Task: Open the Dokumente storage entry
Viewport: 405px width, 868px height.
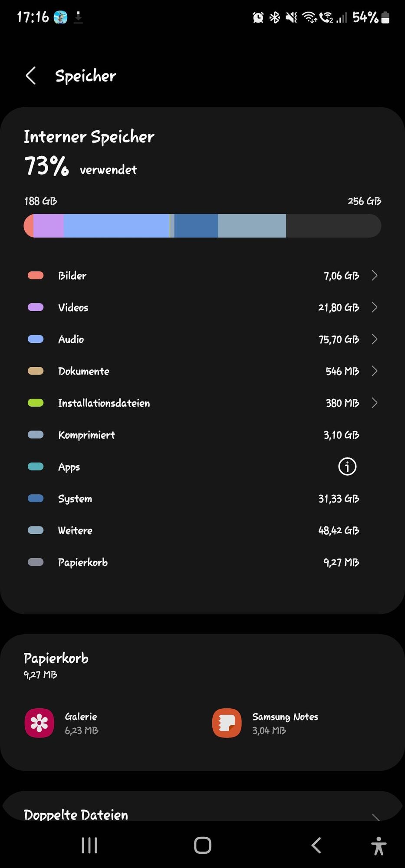Action: pyautogui.click(x=202, y=371)
